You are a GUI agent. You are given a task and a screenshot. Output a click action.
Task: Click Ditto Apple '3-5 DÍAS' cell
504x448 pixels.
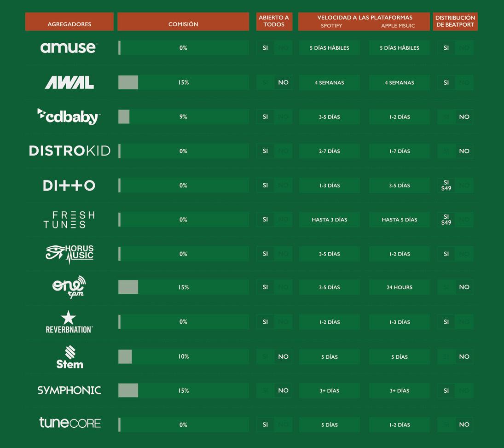(x=400, y=185)
